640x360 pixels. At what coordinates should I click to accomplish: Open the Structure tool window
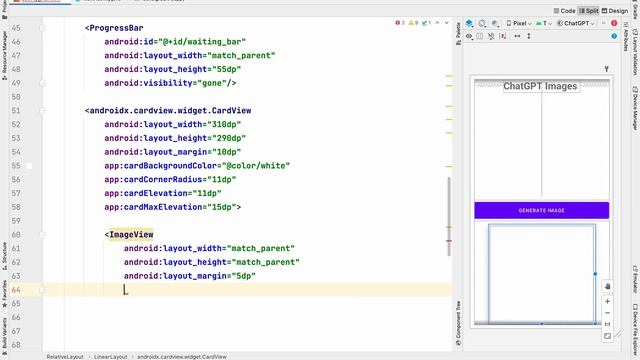4,256
